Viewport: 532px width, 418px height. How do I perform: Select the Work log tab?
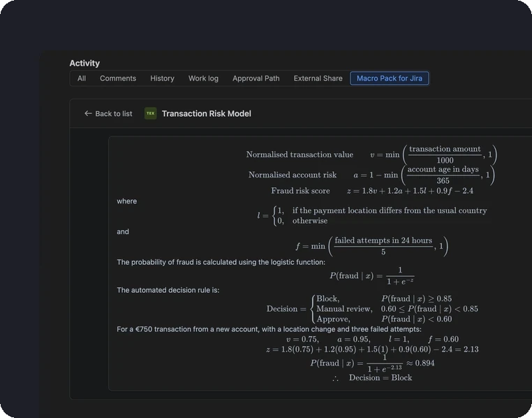tap(203, 78)
